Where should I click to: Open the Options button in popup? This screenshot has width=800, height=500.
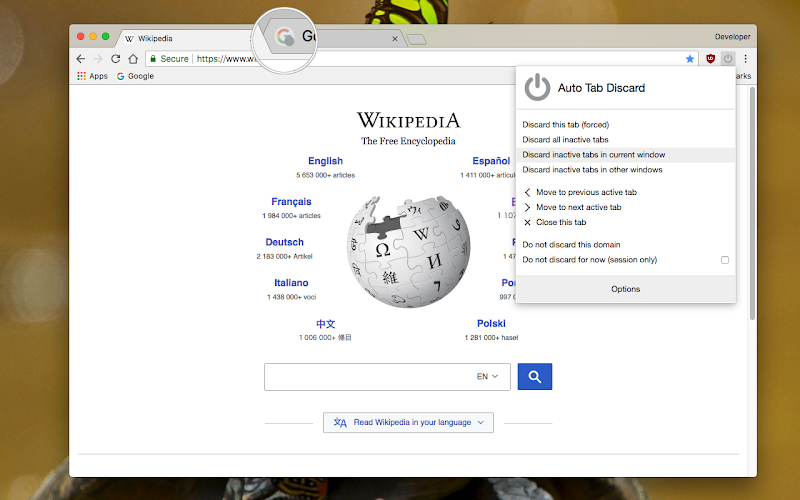click(626, 289)
